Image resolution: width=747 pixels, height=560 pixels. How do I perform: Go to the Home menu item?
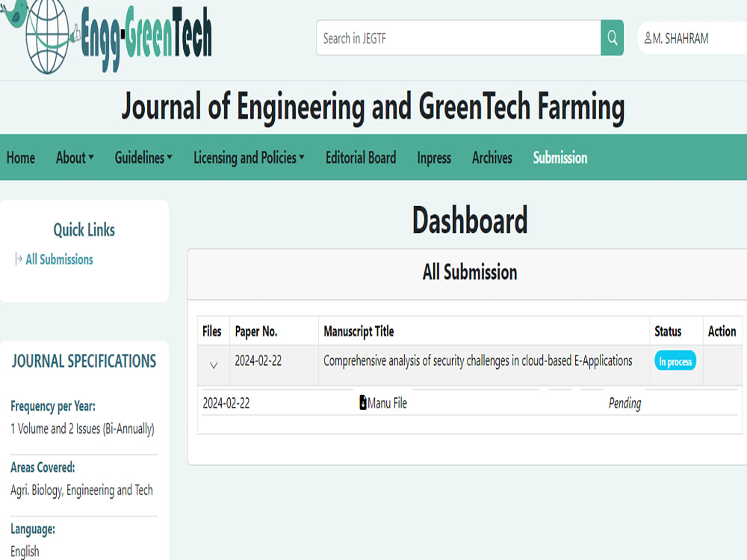coord(20,158)
